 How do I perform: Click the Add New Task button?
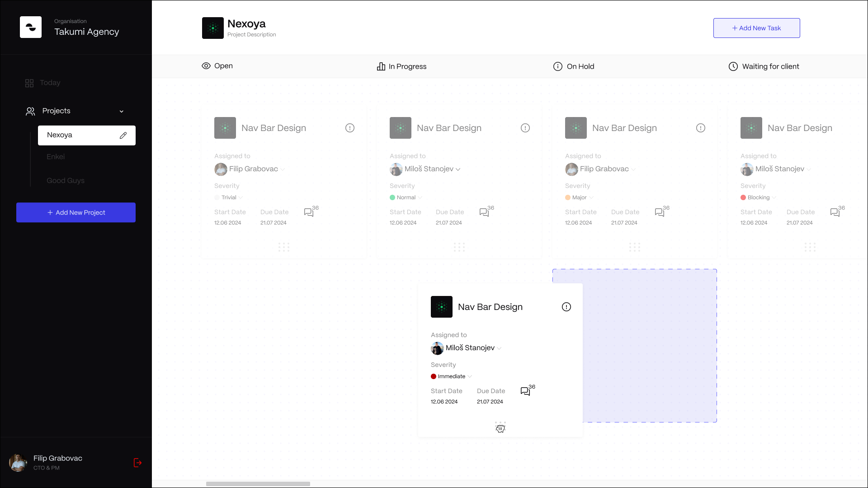point(756,28)
